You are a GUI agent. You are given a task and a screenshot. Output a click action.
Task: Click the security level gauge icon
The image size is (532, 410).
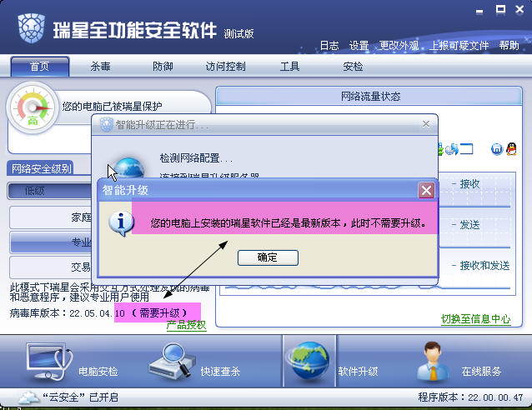(33, 107)
